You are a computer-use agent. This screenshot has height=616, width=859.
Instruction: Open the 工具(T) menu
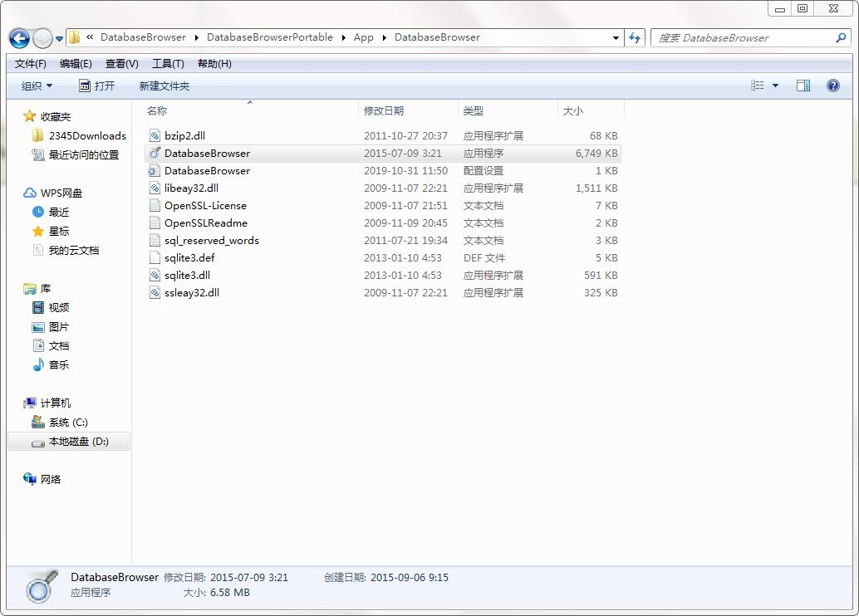168,64
